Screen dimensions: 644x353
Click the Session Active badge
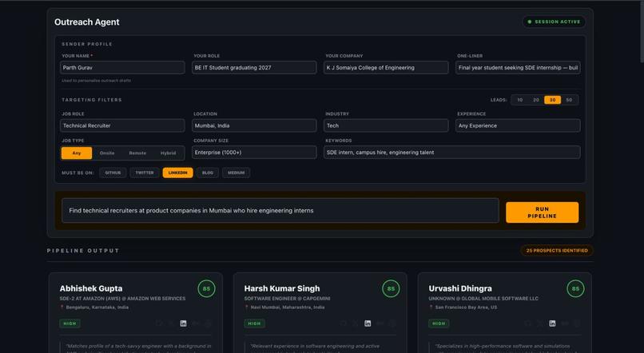[x=554, y=22]
